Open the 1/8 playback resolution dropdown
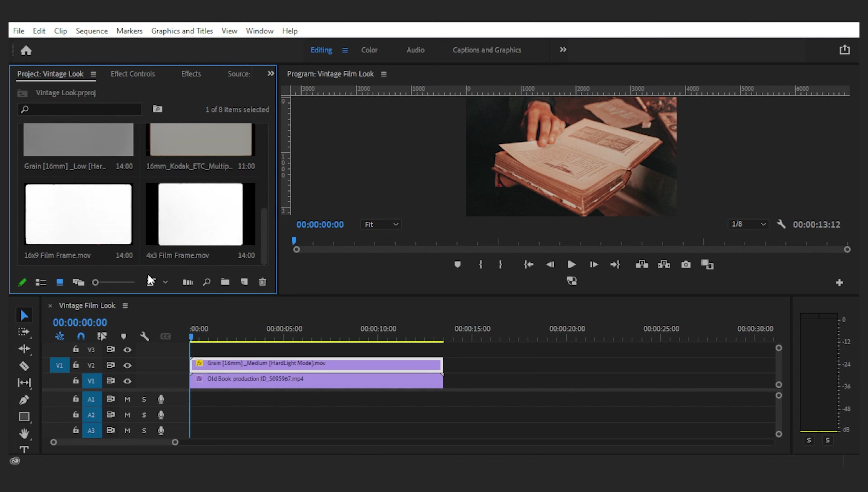This screenshot has height=492, width=868. pyautogui.click(x=748, y=224)
